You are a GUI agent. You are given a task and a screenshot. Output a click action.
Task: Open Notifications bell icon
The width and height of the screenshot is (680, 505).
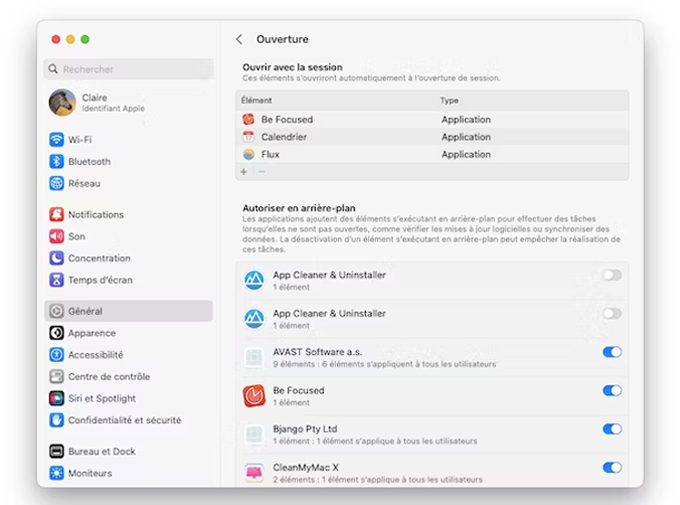(x=57, y=215)
